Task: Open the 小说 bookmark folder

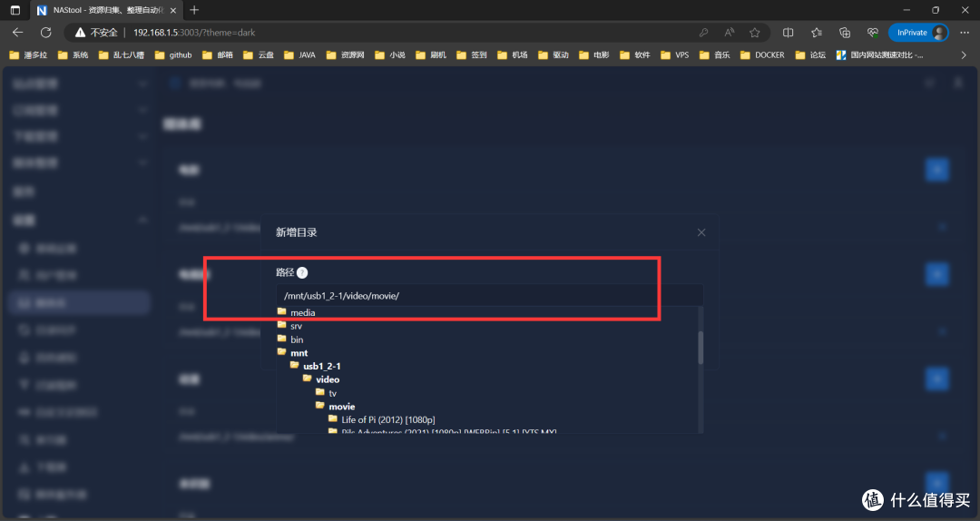Action: (x=390, y=55)
